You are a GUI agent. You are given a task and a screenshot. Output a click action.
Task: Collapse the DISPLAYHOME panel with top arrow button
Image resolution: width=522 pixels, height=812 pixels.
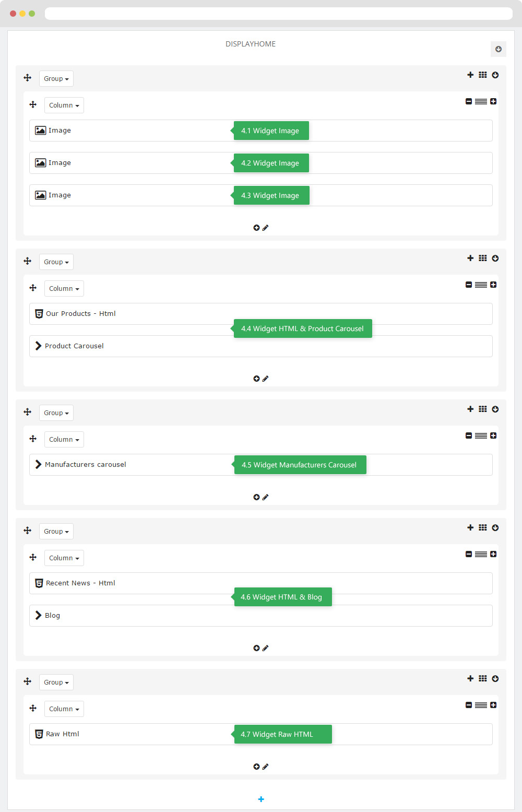point(499,49)
